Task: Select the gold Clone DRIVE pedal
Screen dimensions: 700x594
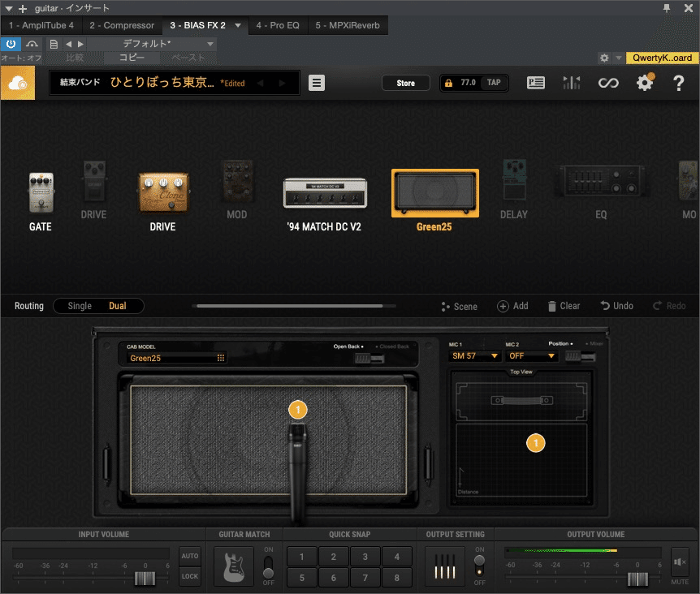Action: click(x=163, y=192)
